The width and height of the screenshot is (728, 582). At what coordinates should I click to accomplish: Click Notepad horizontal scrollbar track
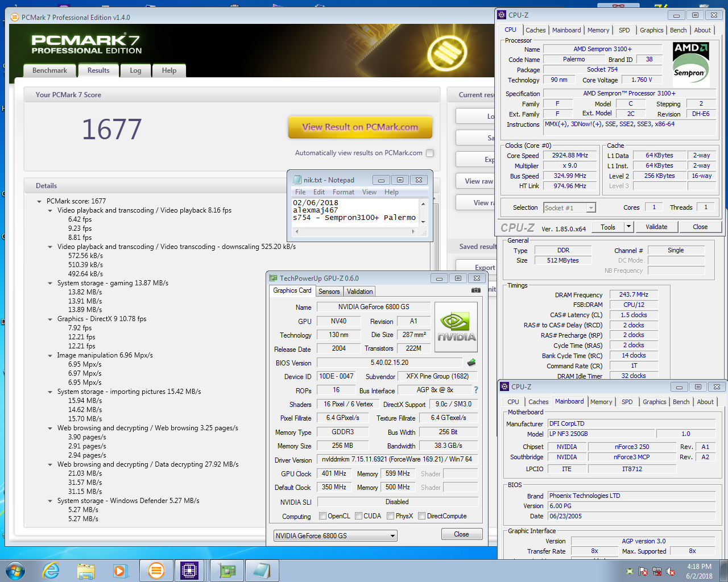356,231
